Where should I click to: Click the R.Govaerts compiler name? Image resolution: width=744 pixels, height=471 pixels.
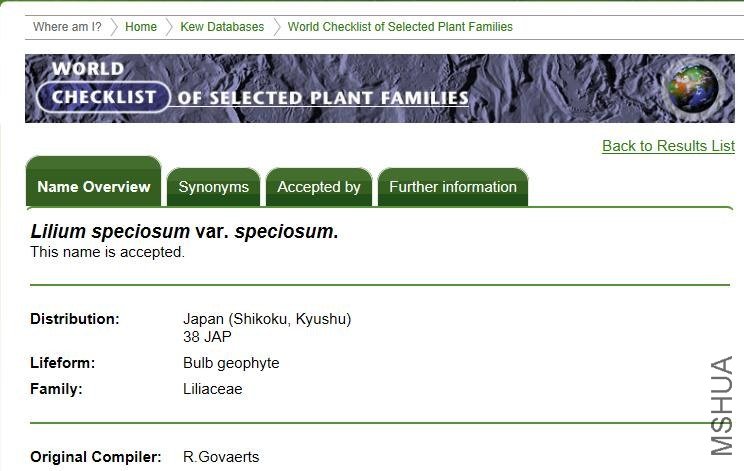tap(221, 457)
